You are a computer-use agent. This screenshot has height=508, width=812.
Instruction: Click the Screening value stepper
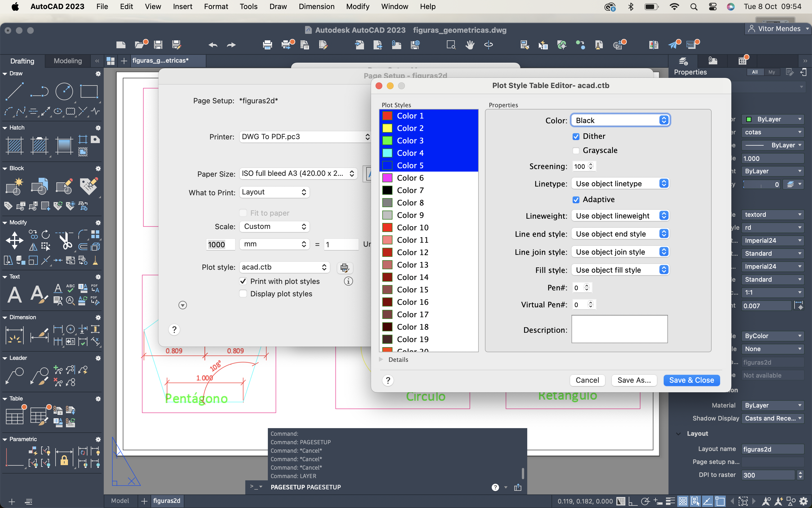pos(591,166)
